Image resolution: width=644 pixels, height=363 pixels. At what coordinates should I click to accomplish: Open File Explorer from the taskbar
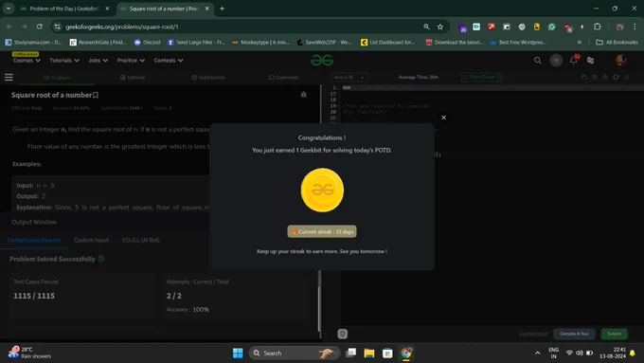click(368, 354)
